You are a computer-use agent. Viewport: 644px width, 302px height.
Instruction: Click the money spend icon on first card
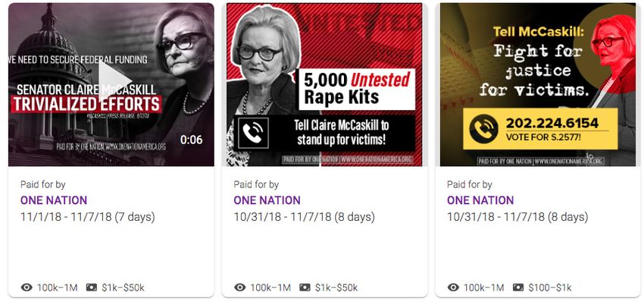coord(92,288)
